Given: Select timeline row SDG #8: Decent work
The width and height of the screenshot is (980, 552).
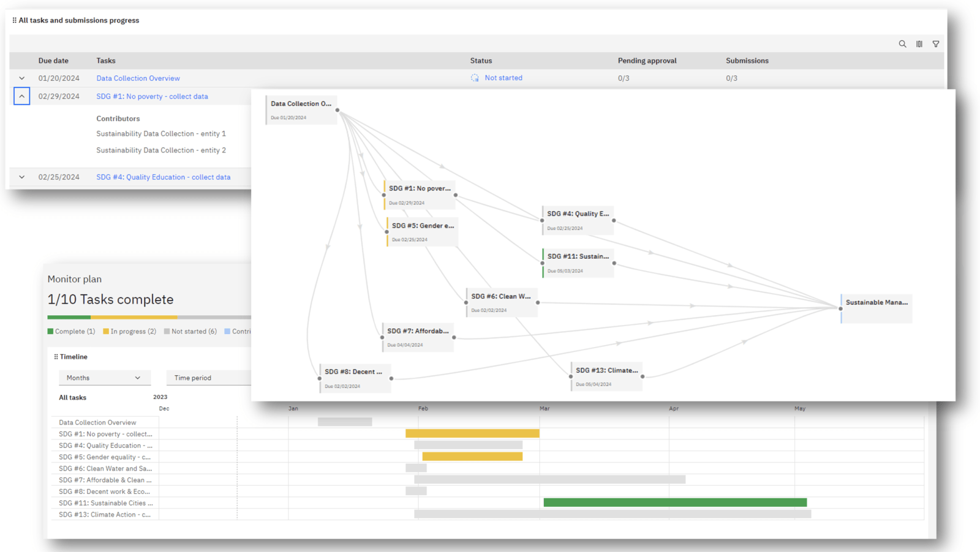Looking at the screenshot, I should pos(104,491).
